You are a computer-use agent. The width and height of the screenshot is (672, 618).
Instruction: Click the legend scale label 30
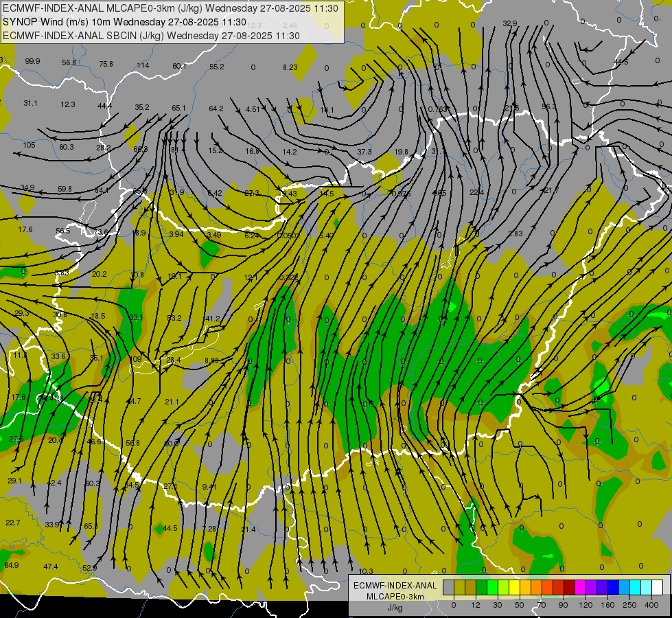(498, 605)
